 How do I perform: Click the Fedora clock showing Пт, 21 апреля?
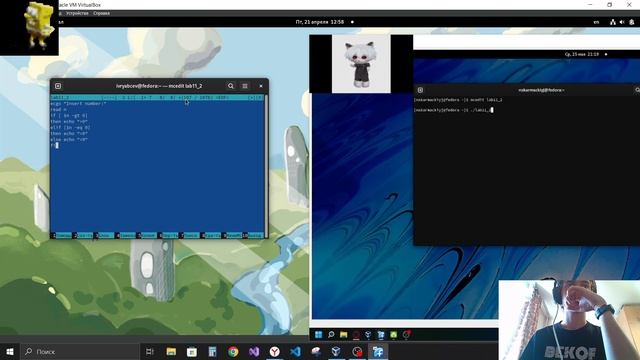click(320, 22)
